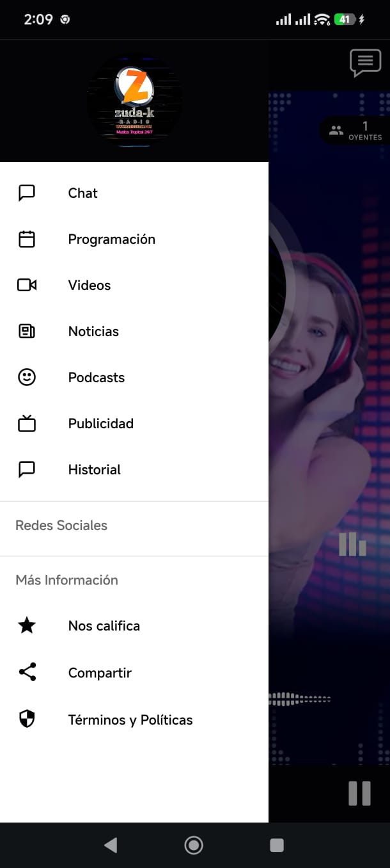Tap the Nos califica star icon
390x868 pixels.
click(27, 626)
